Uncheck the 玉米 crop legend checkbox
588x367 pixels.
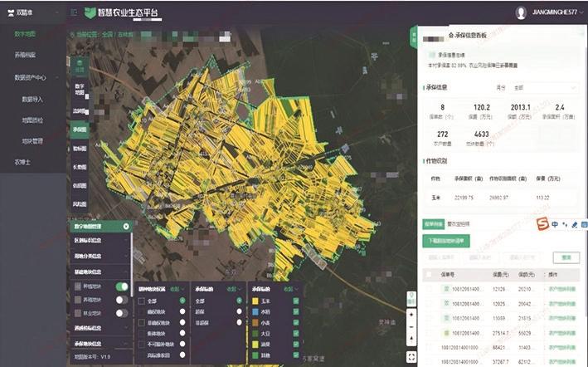pos(295,299)
